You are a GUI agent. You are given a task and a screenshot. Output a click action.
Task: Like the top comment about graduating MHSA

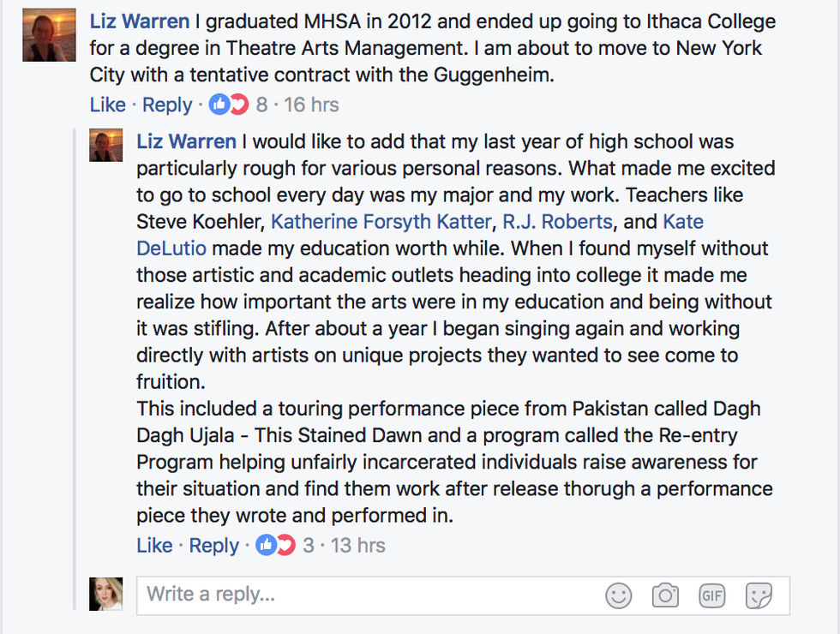click(x=108, y=105)
